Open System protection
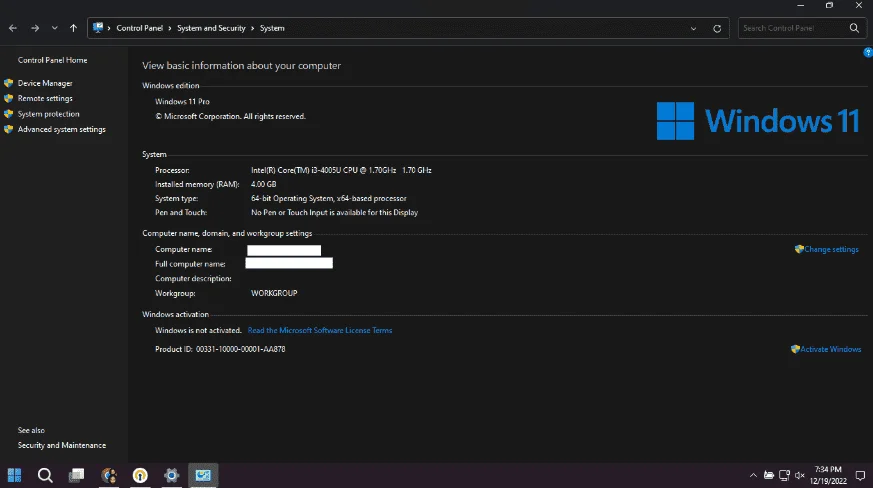Screen dimensions: 873x488 [48, 114]
